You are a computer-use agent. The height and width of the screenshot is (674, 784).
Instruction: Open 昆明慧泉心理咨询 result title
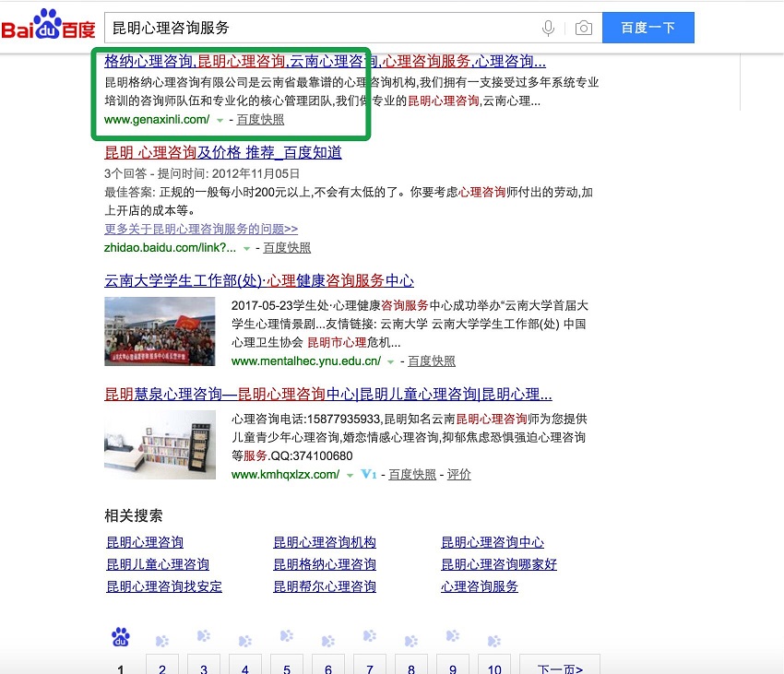(x=328, y=394)
